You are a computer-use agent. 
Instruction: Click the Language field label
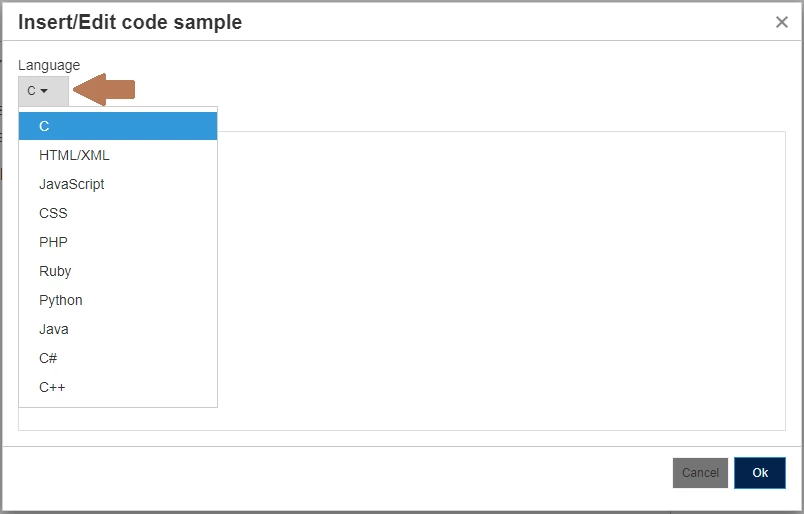(49, 65)
